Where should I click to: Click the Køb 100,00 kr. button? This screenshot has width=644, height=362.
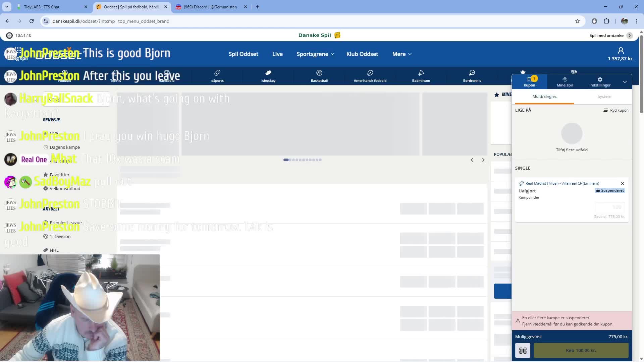581,350
